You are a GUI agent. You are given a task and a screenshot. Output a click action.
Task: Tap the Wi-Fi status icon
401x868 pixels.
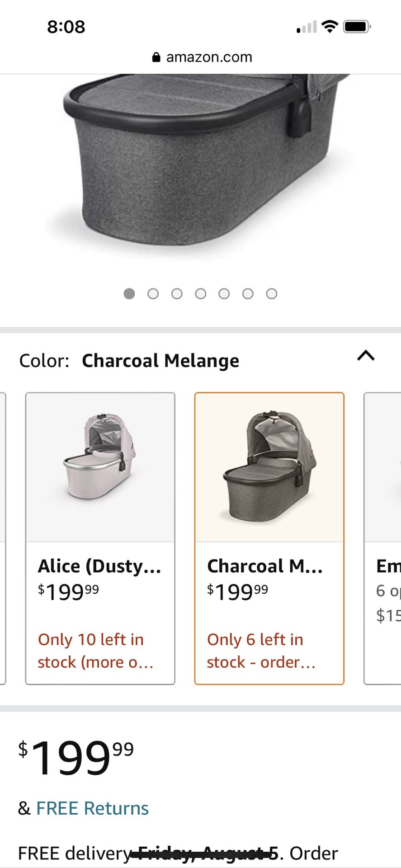click(330, 27)
